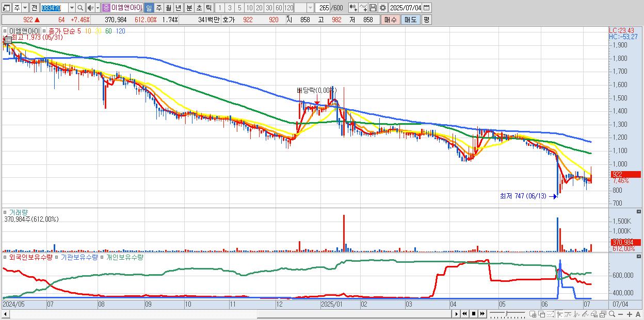
Task: Select interval preset 3
Action: pos(230,8)
